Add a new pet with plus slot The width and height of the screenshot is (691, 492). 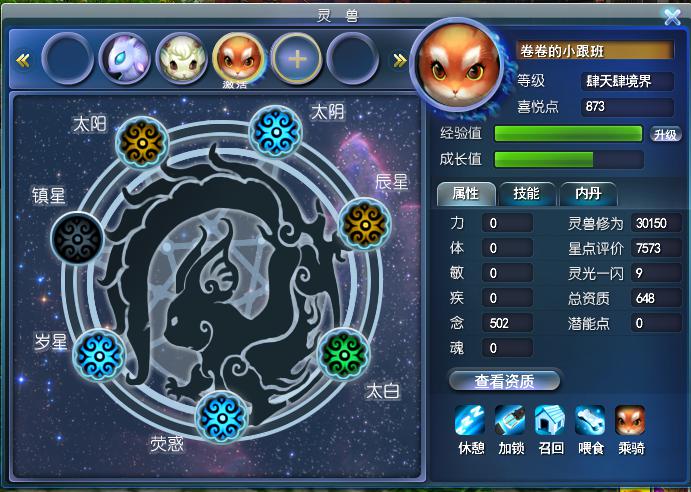coord(297,59)
